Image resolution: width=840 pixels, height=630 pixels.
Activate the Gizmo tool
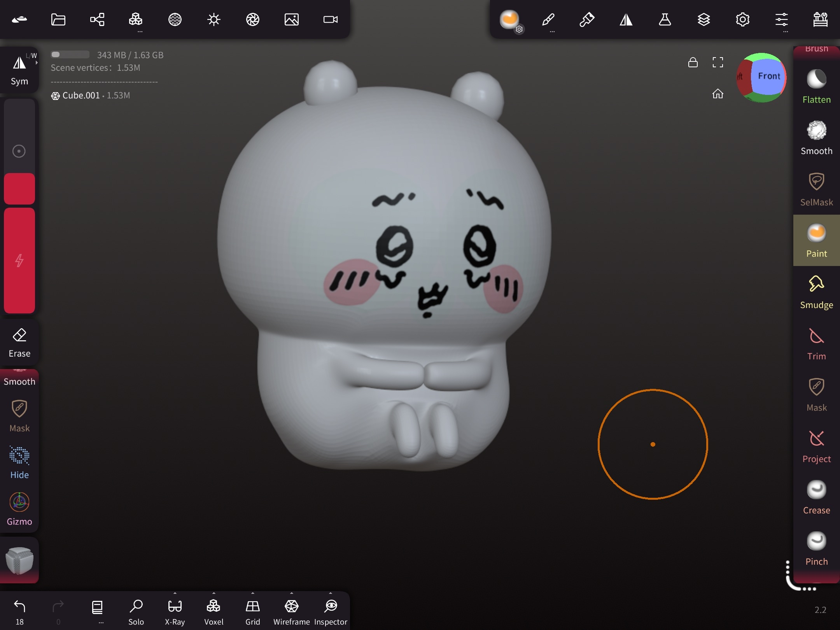click(19, 509)
